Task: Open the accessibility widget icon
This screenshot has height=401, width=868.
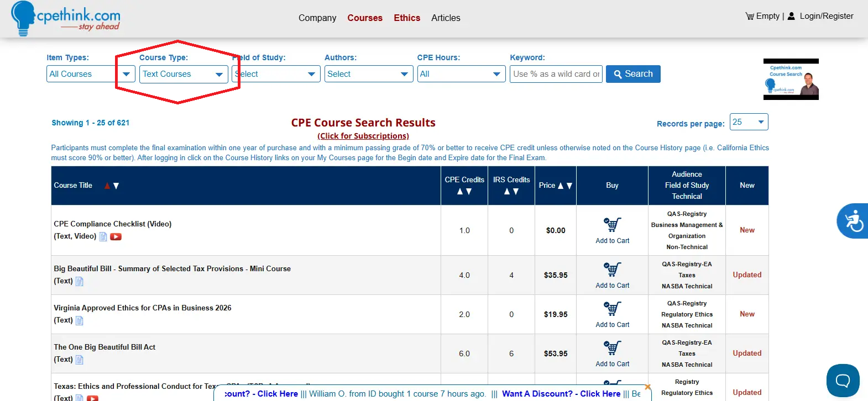Action: click(853, 221)
